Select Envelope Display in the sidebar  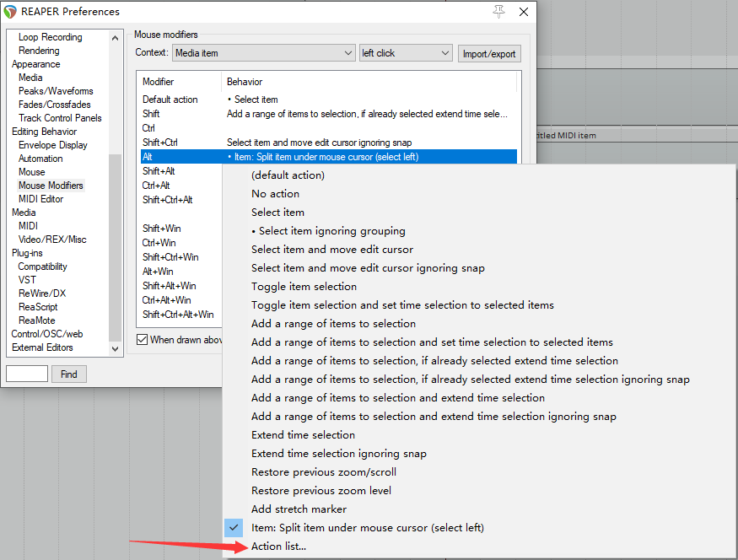pos(52,145)
